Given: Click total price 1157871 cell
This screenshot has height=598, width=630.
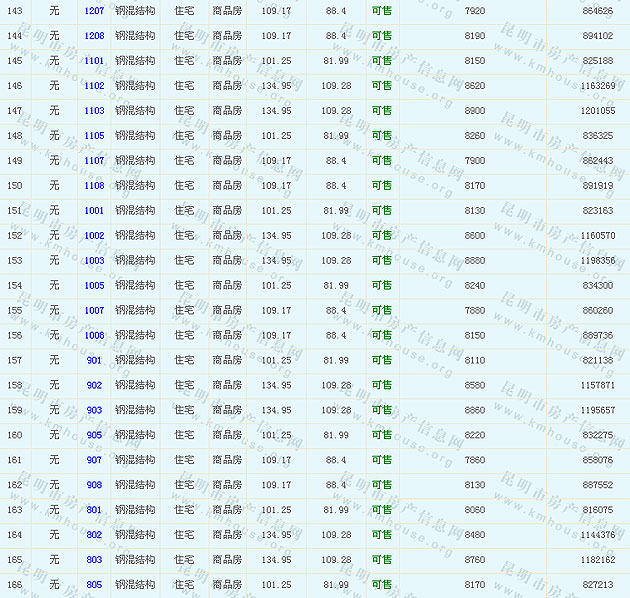Looking at the screenshot, I should pos(597,386).
